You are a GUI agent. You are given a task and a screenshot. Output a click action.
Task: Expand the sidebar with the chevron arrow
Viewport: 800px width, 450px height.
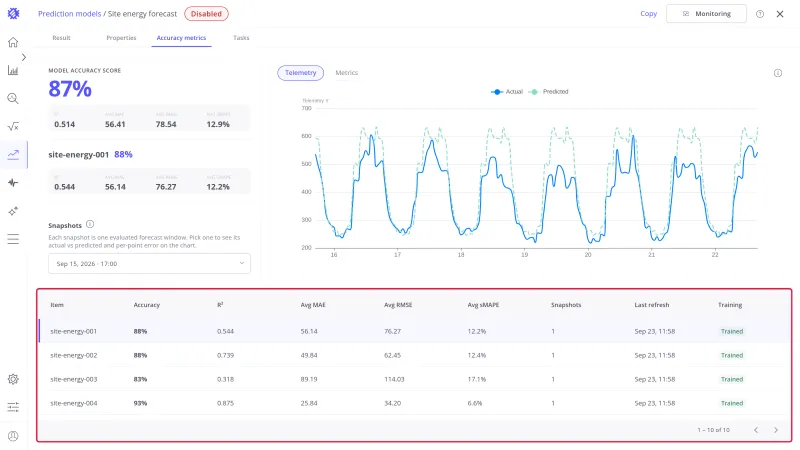pos(23,57)
